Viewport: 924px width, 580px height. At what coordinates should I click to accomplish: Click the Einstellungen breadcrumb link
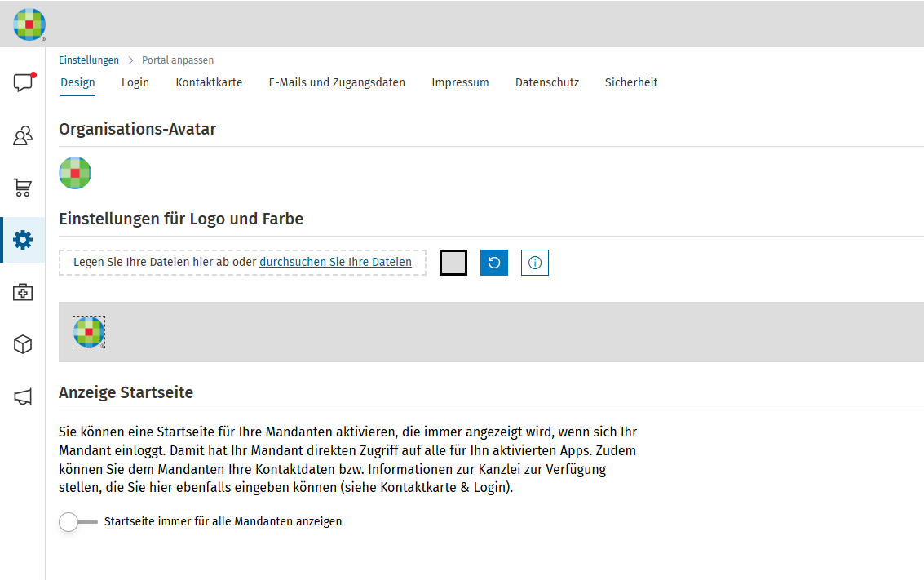[89, 60]
